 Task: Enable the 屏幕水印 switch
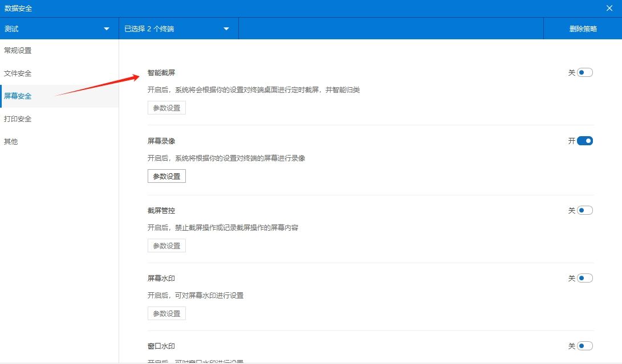(x=585, y=278)
